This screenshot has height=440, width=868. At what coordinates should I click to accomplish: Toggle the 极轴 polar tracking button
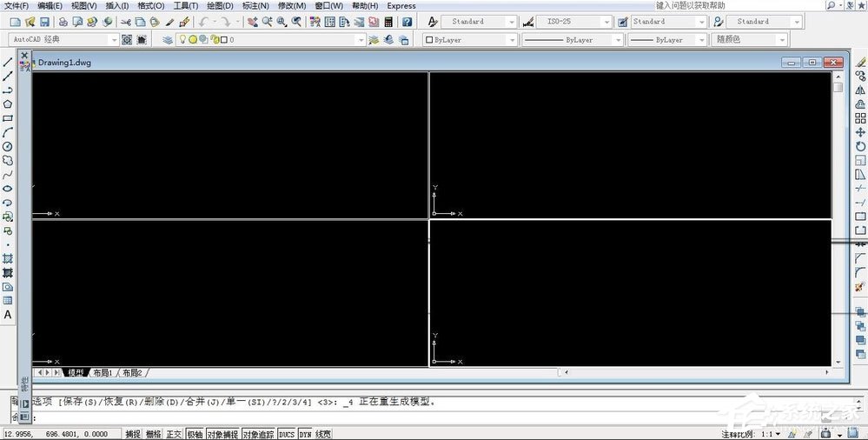pyautogui.click(x=195, y=435)
